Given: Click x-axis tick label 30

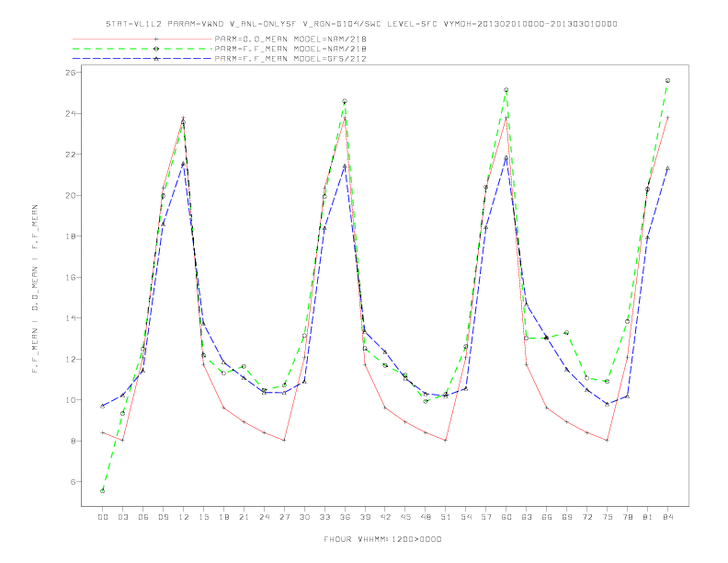Looking at the screenshot, I should tap(304, 517).
